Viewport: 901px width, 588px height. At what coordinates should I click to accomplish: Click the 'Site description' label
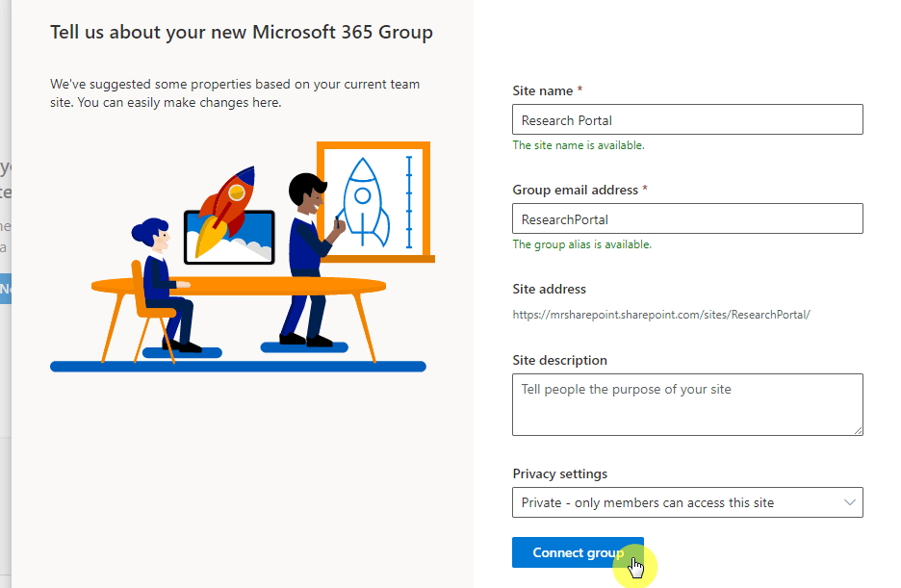coord(559,361)
